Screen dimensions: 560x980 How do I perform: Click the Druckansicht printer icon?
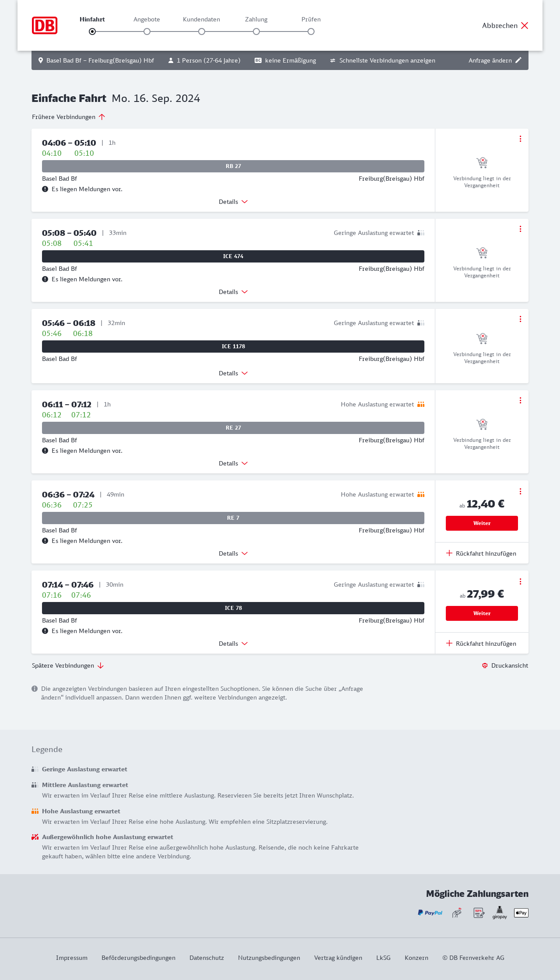[x=485, y=665]
